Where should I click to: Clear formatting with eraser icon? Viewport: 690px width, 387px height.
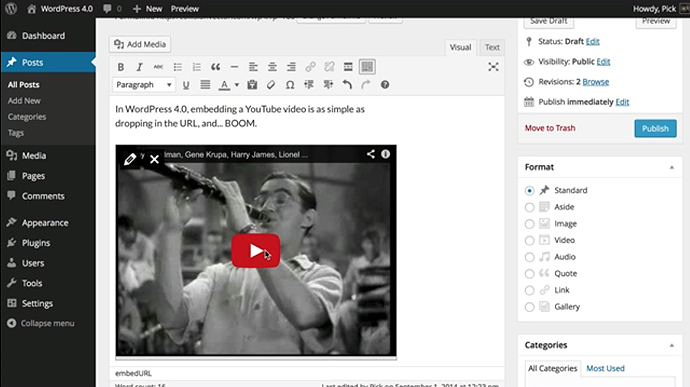pyautogui.click(x=271, y=85)
